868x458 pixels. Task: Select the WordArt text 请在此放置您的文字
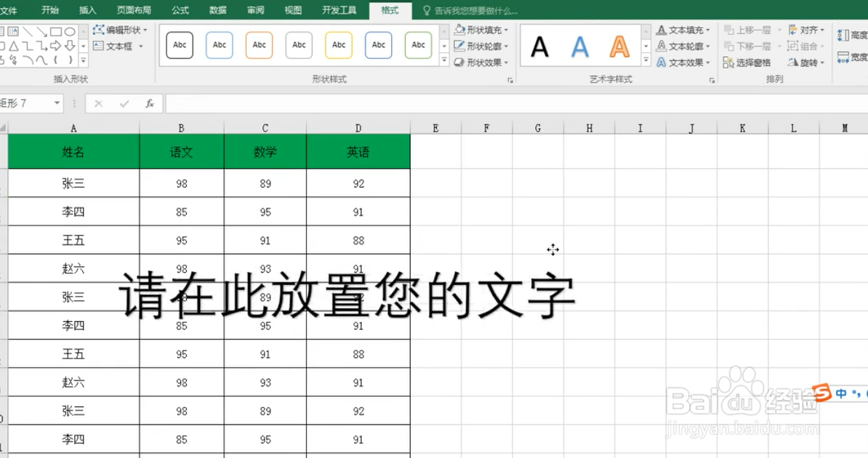347,295
